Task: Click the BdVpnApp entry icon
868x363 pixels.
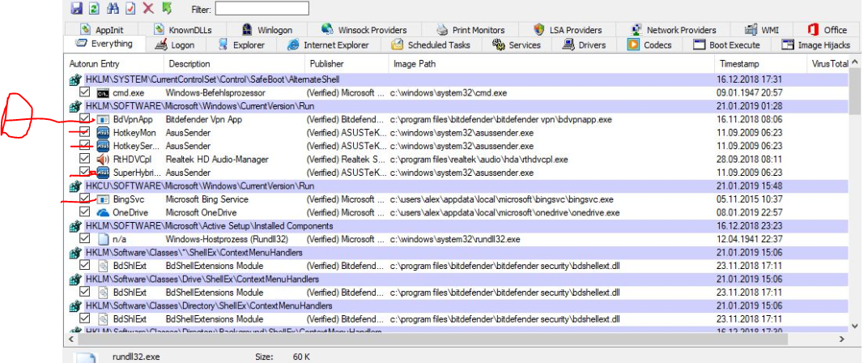Action: [103, 119]
